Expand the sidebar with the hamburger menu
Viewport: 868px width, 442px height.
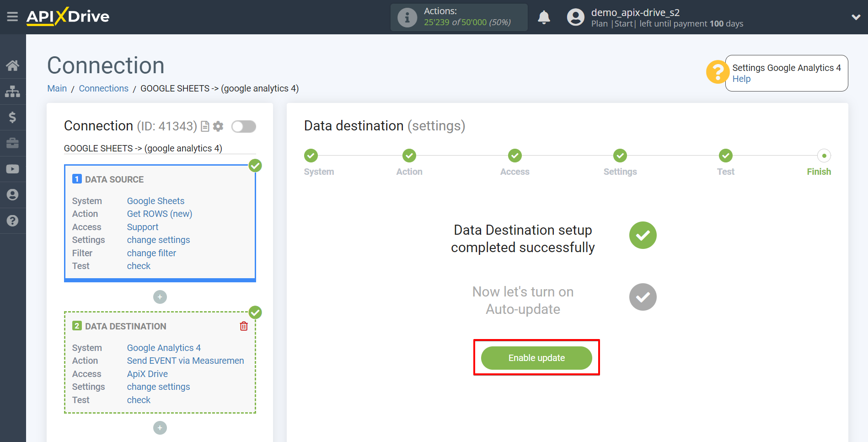(12, 16)
